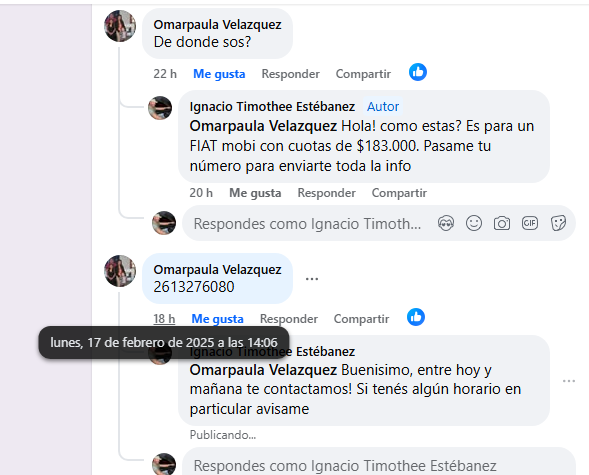Click Compartir under the FIAT mobi reply
Viewport: 589px width, 475px height.
[399, 193]
